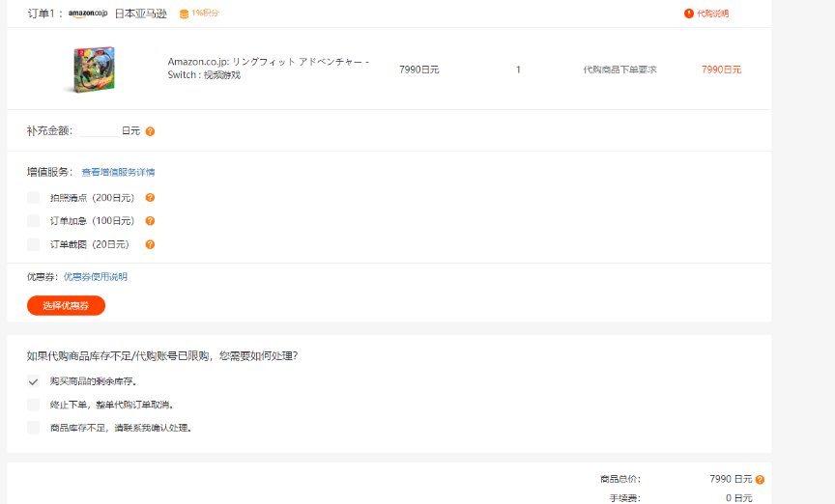Click the 如果代购商品库存不足 question heading
The height and width of the screenshot is (504, 835).
click(162, 355)
